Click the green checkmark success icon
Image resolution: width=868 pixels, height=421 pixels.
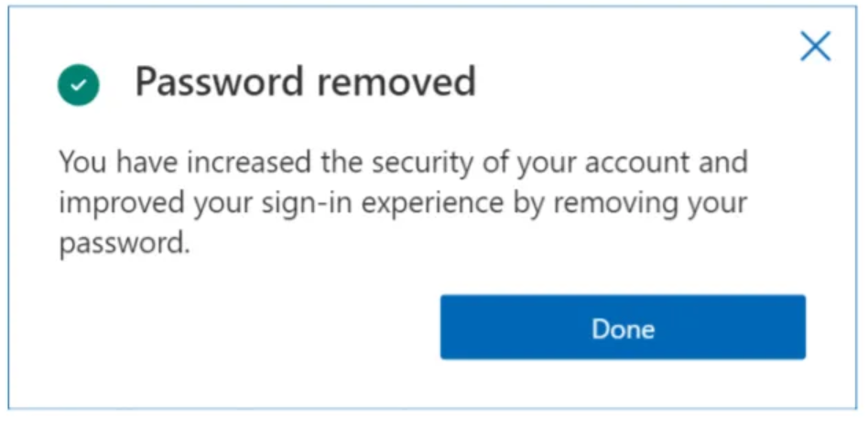[79, 85]
